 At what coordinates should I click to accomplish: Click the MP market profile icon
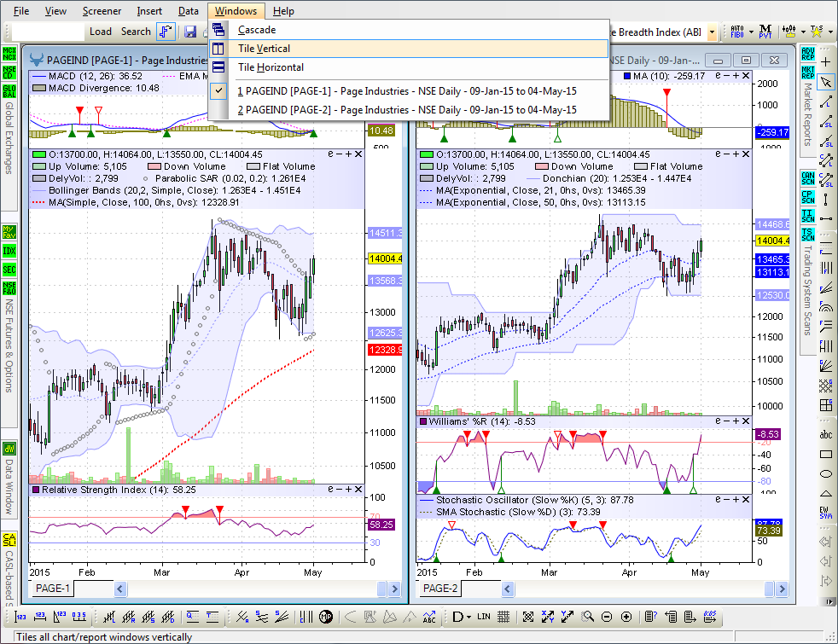[326, 618]
